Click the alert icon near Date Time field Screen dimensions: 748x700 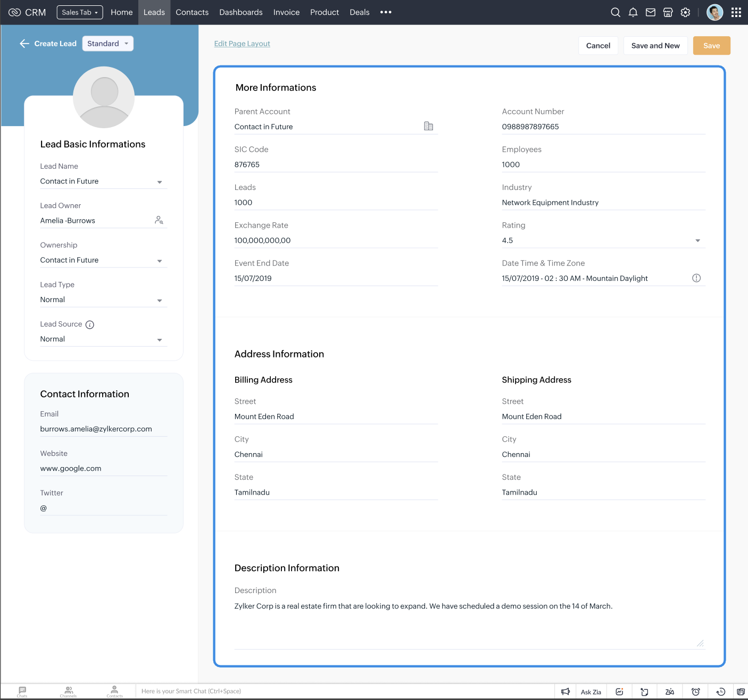tap(696, 277)
